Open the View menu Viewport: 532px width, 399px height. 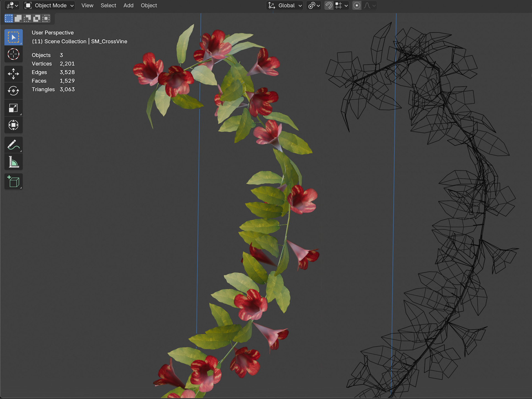(87, 6)
